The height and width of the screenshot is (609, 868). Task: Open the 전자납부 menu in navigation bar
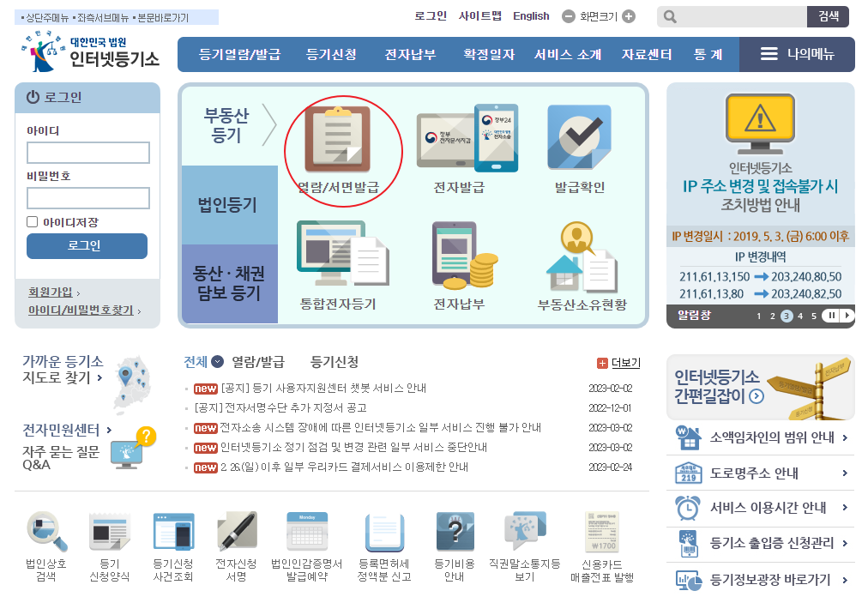(x=410, y=54)
